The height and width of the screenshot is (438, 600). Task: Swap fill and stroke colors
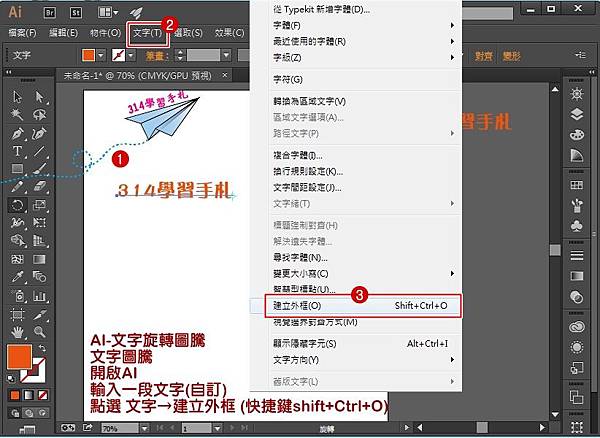coord(42,348)
